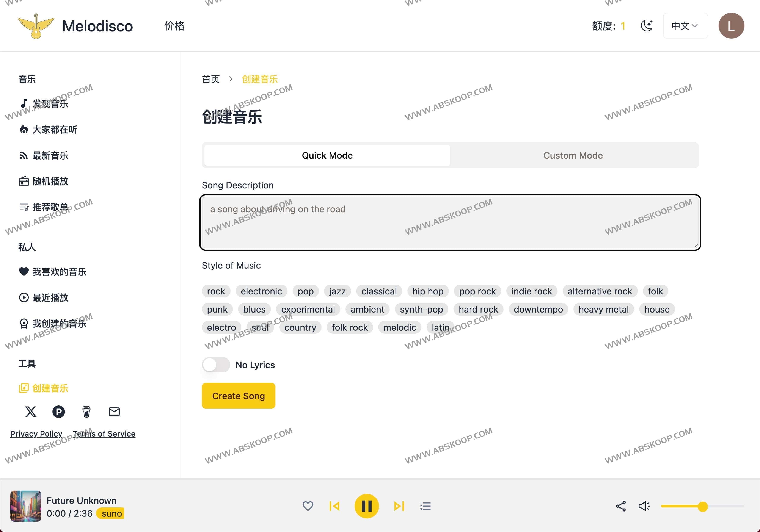Enable the No Lyrics switch
The image size is (760, 532).
point(216,365)
